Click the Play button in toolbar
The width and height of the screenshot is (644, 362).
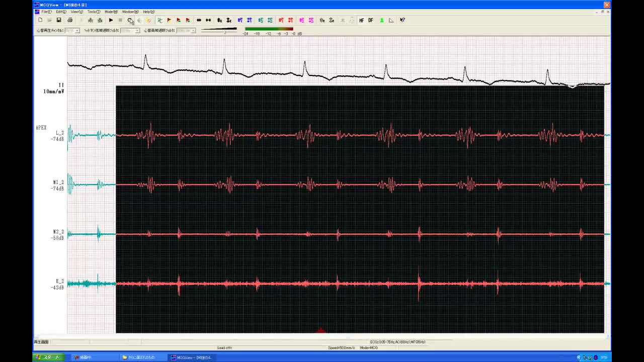(111, 20)
